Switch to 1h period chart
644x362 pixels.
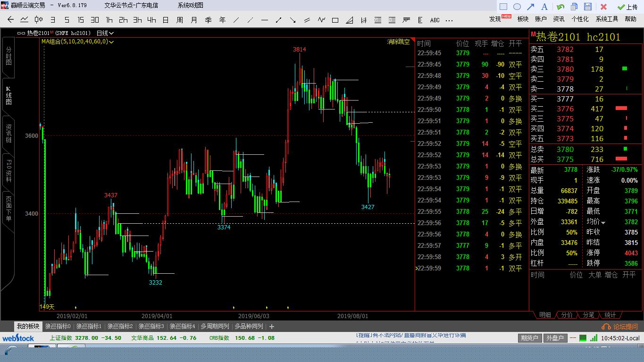(x=109, y=20)
